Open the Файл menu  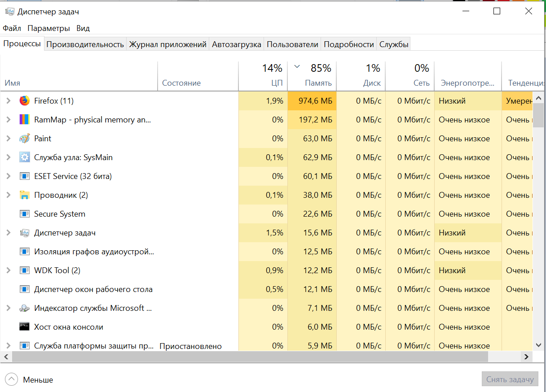(x=12, y=28)
